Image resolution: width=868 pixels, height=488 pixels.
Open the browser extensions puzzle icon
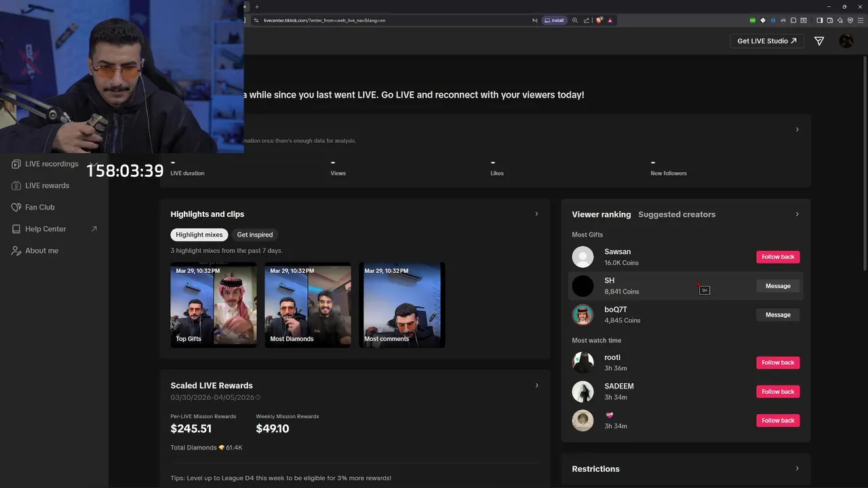point(793,20)
